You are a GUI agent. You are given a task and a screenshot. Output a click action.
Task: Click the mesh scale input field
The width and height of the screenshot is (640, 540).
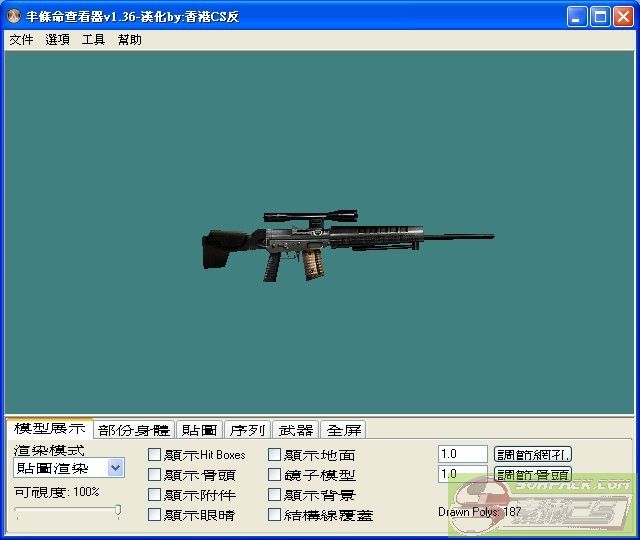[462, 454]
